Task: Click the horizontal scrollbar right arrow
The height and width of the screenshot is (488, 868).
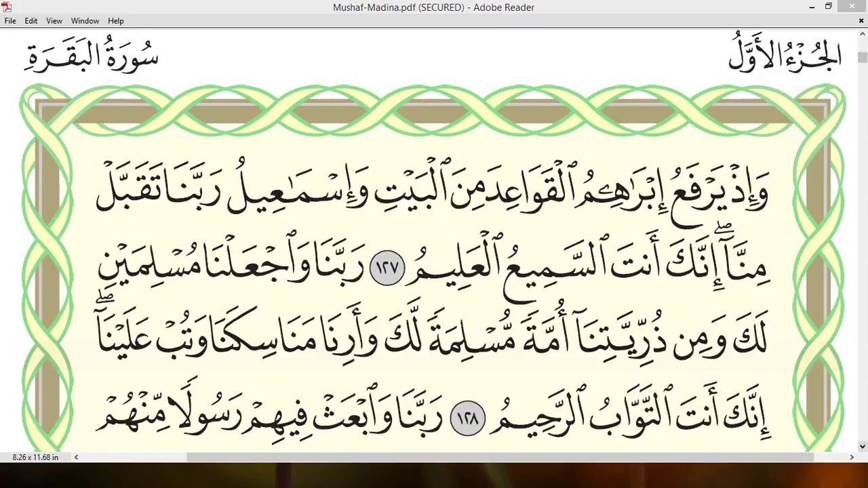Action: coord(852,457)
